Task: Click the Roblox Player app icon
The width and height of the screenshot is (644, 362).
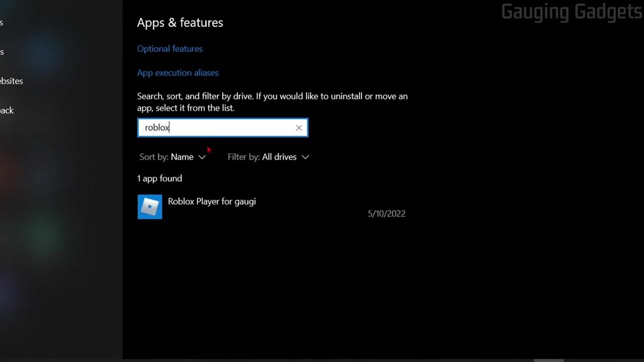Action: 150,207
